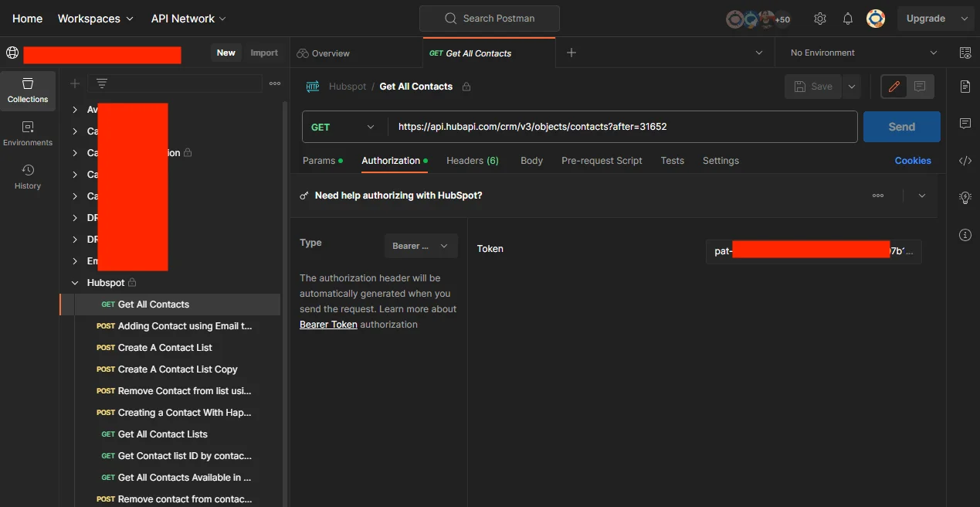Switch to comment mode icon

click(x=920, y=87)
